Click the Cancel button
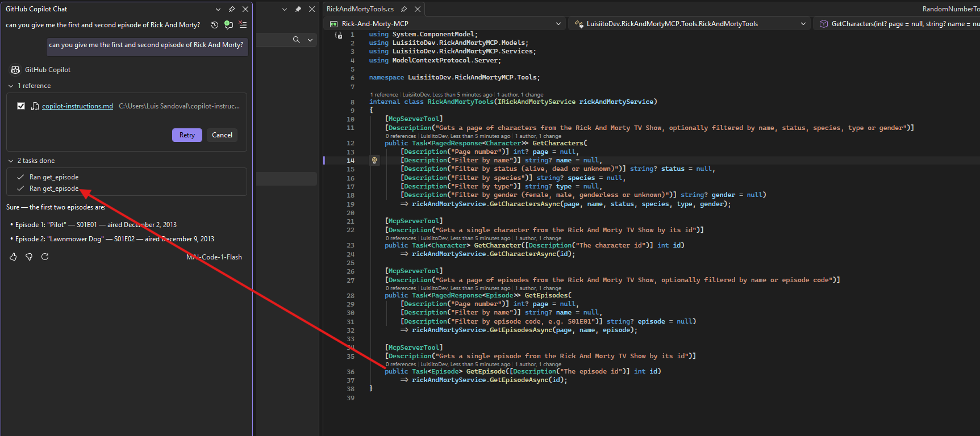The height and width of the screenshot is (436, 980). 222,135
